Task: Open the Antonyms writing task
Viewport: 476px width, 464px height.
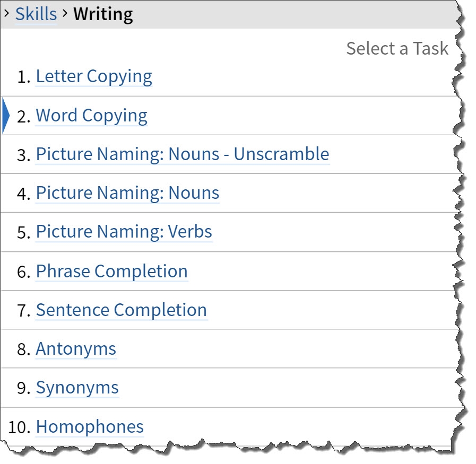Action: tap(76, 349)
